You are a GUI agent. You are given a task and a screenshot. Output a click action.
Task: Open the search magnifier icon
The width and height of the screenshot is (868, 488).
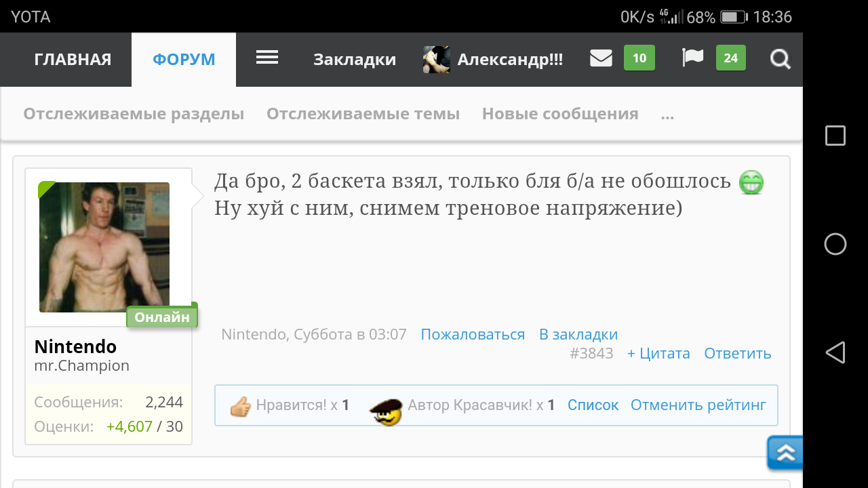780,60
